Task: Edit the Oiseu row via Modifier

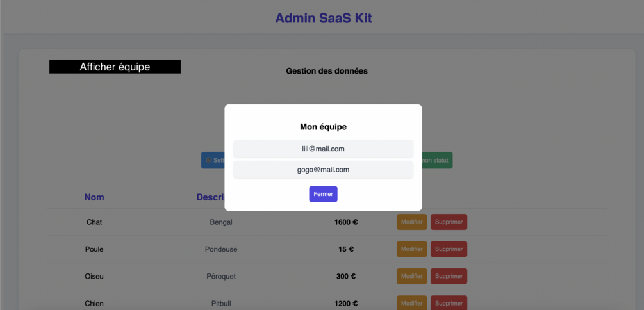Action: point(411,276)
